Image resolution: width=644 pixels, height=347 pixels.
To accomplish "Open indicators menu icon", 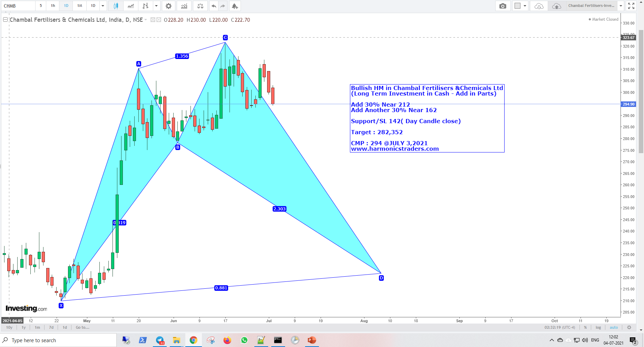I will (184, 6).
